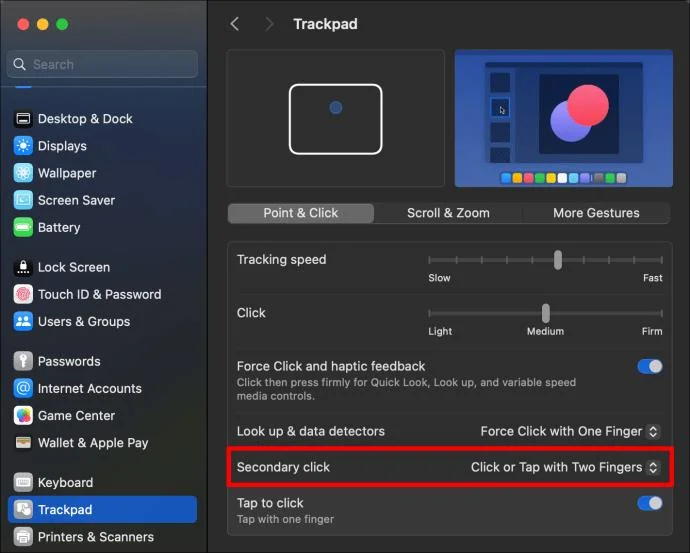This screenshot has width=690, height=553.
Task: Click the Game Center colorful icon
Action: click(23, 416)
